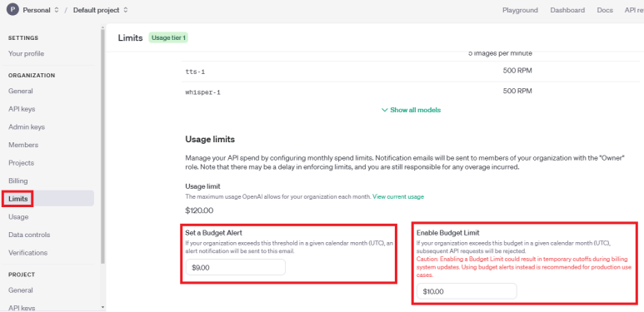Image resolution: width=644 pixels, height=312 pixels.
Task: Click the Enable Budget Limit label
Action: click(x=448, y=233)
